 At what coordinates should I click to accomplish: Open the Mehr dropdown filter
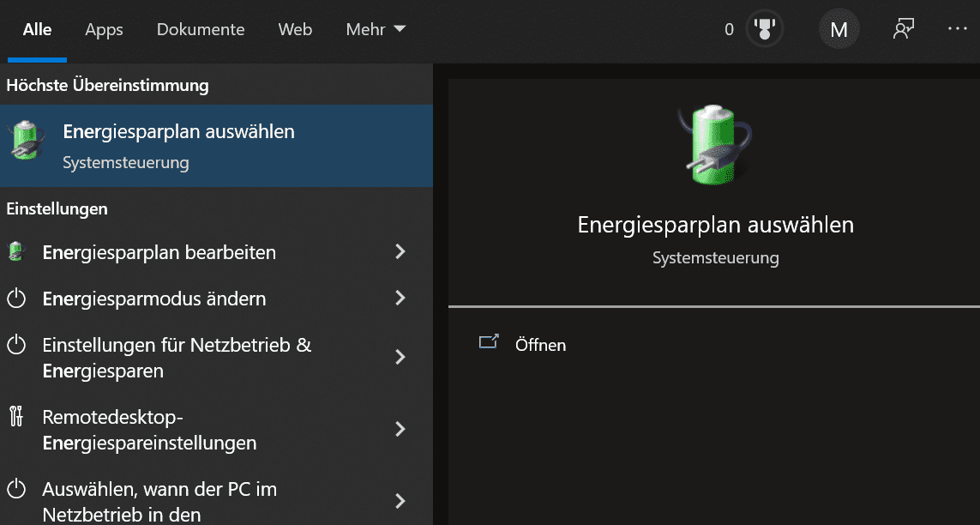[376, 29]
